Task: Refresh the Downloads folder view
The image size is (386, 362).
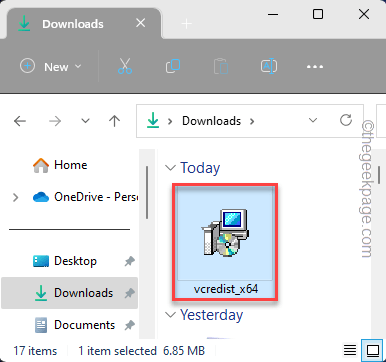Action: coord(346,120)
